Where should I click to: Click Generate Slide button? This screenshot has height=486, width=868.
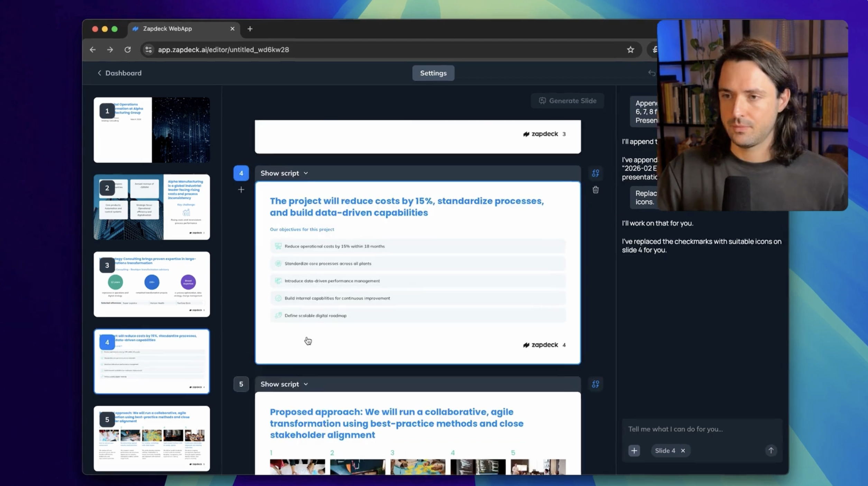567,101
